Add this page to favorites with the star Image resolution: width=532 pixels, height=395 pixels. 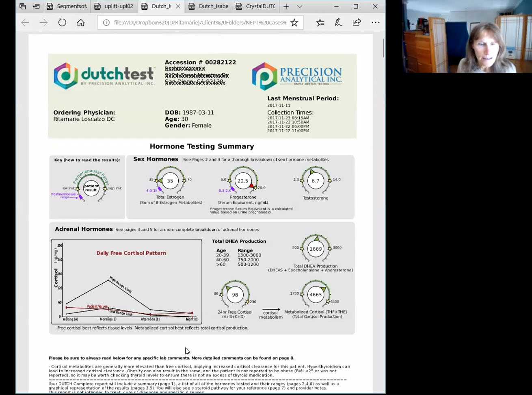coord(294,23)
